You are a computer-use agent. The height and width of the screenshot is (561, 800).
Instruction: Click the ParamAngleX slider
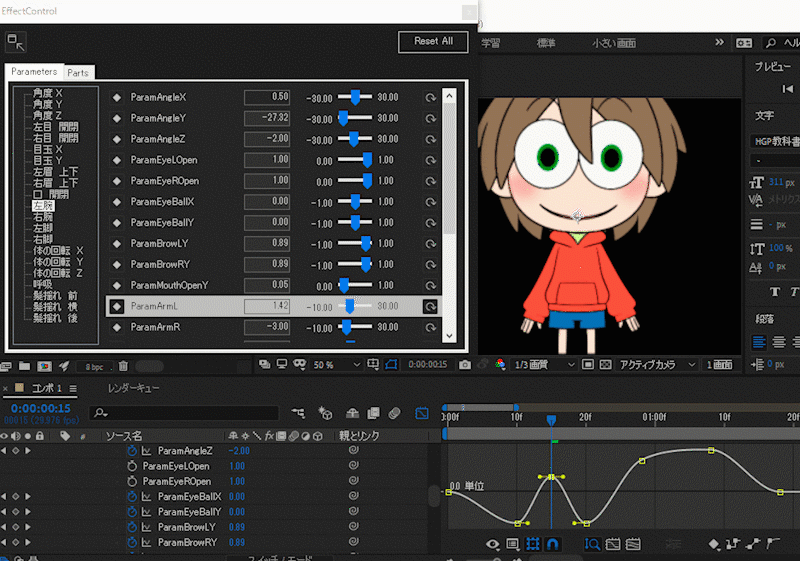pos(355,97)
